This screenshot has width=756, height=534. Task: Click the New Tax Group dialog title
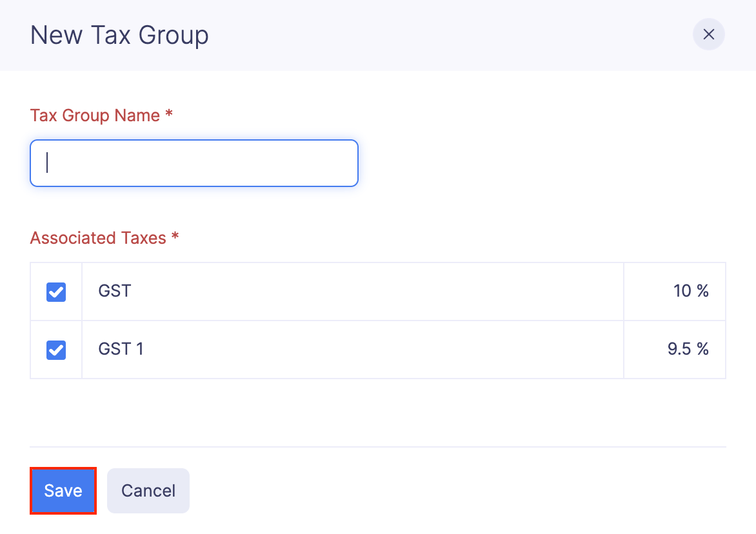click(x=119, y=35)
